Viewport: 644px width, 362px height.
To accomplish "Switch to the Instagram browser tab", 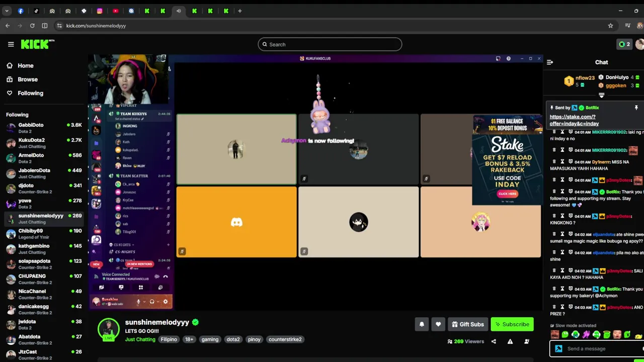I will (x=100, y=11).
